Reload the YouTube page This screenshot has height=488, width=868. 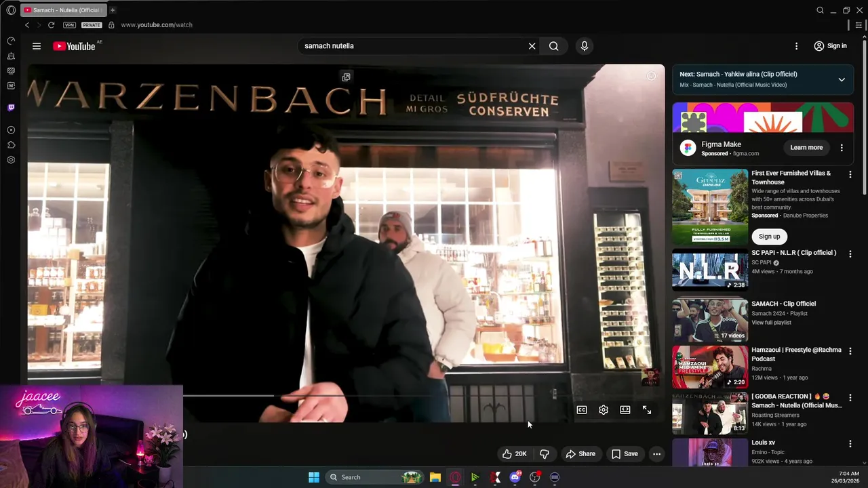tap(51, 25)
